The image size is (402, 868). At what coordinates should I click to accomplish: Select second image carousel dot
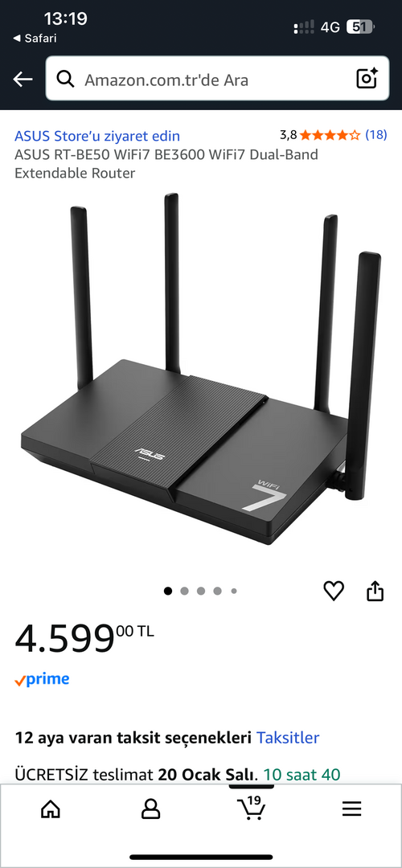pos(184,592)
